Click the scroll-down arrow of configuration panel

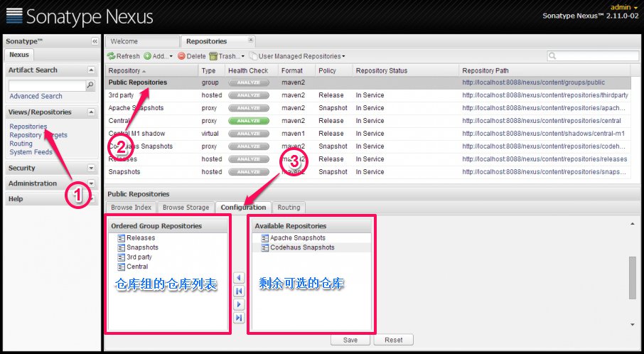click(633, 325)
